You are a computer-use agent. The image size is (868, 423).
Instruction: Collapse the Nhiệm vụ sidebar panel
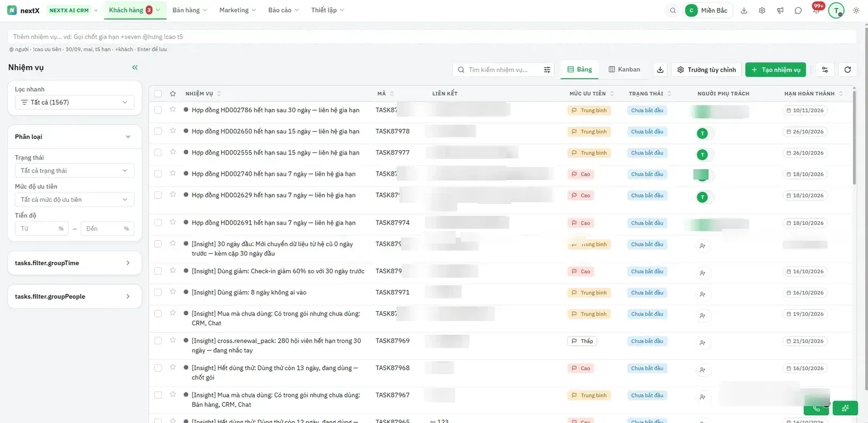click(135, 67)
